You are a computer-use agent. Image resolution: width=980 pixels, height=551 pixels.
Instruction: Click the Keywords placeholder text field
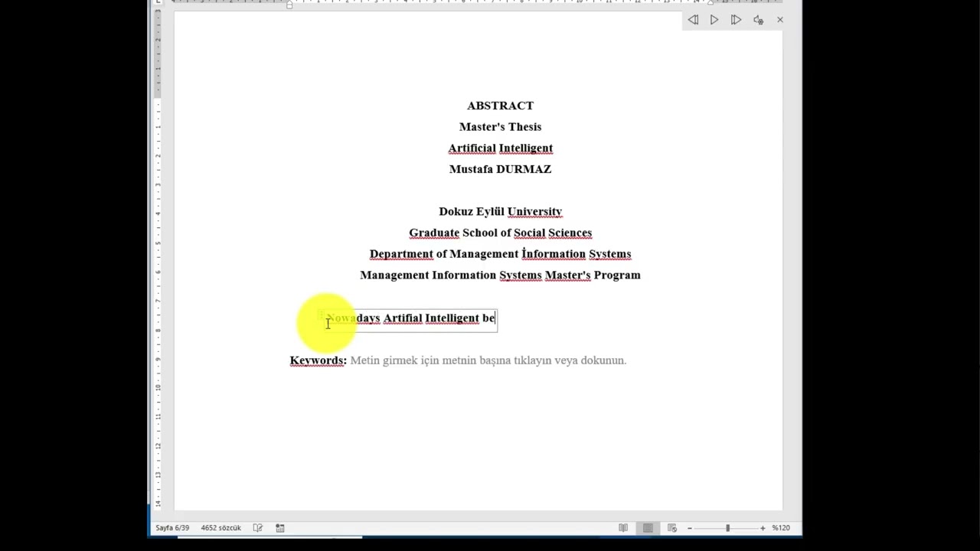(x=488, y=360)
